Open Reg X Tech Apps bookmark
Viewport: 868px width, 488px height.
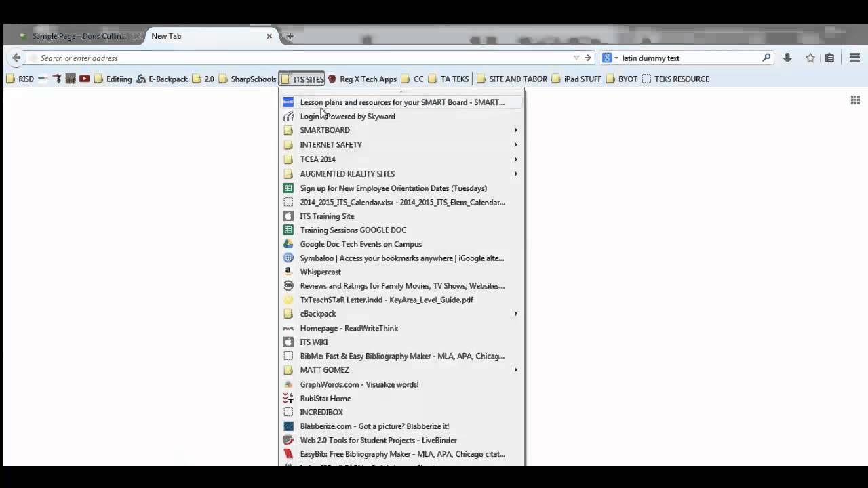point(362,79)
